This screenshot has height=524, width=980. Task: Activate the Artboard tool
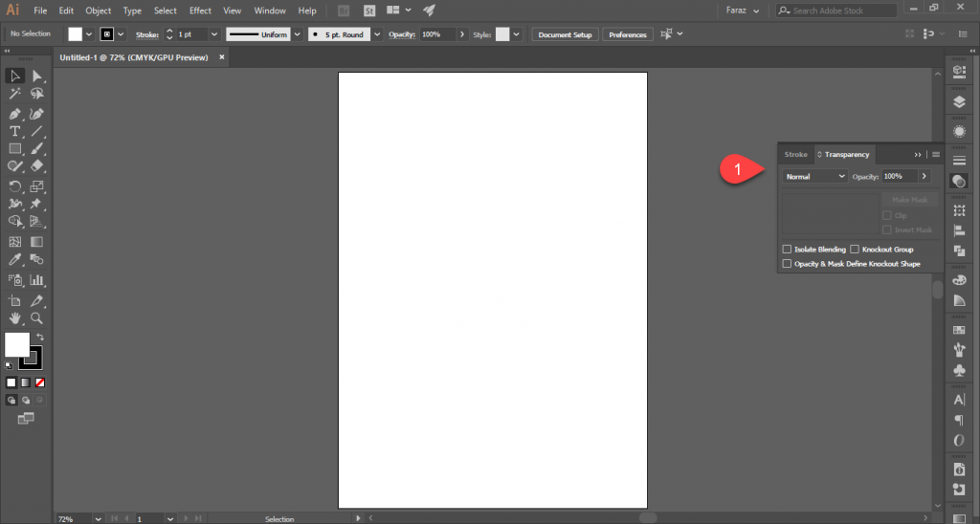pos(15,301)
